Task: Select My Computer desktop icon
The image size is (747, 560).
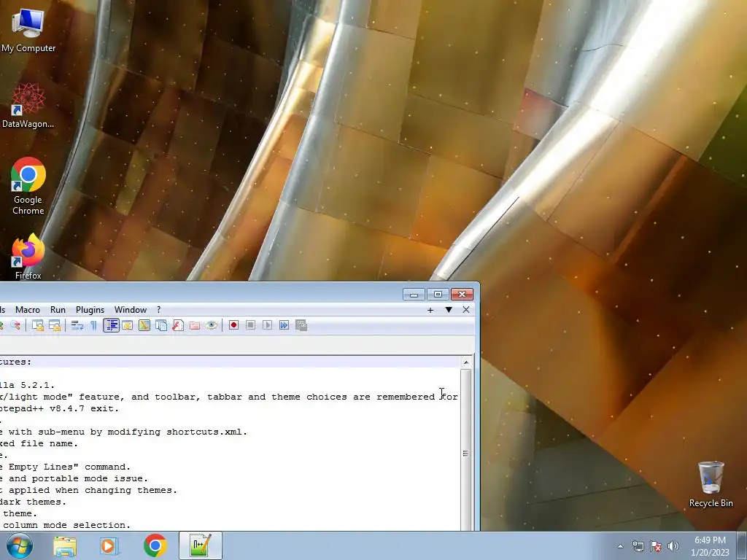Action: click(x=28, y=30)
